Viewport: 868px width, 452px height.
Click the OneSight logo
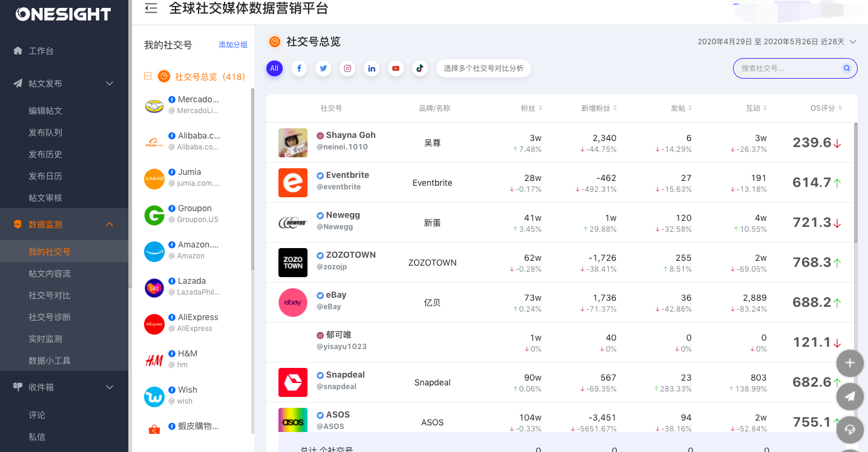point(64,14)
